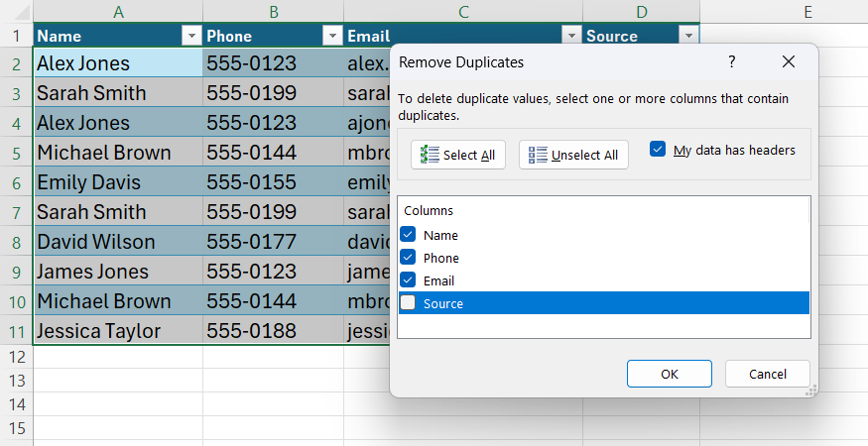Open the Phone column filter dropdown
Image resolution: width=868 pixels, height=446 pixels.
coord(332,36)
